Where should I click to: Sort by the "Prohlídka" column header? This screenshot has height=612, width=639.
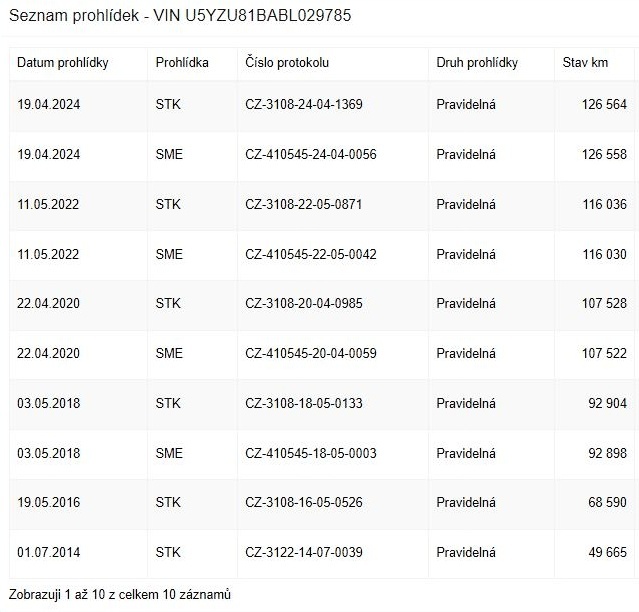click(x=182, y=63)
